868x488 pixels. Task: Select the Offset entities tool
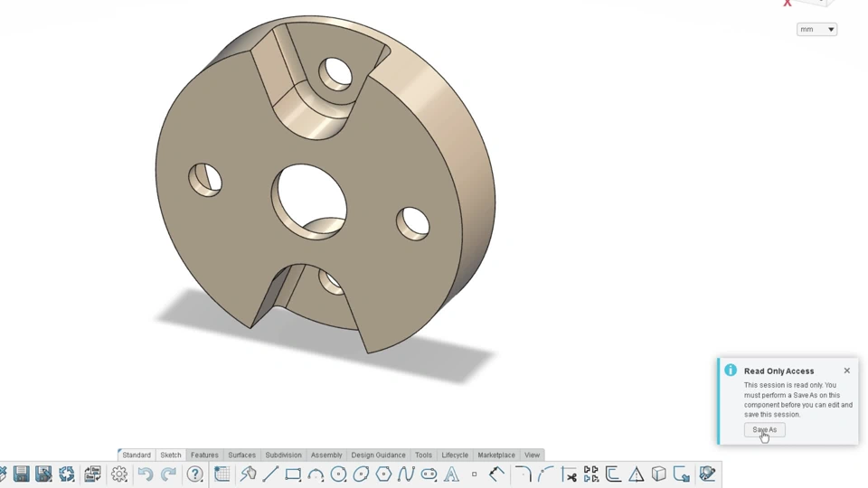click(613, 474)
